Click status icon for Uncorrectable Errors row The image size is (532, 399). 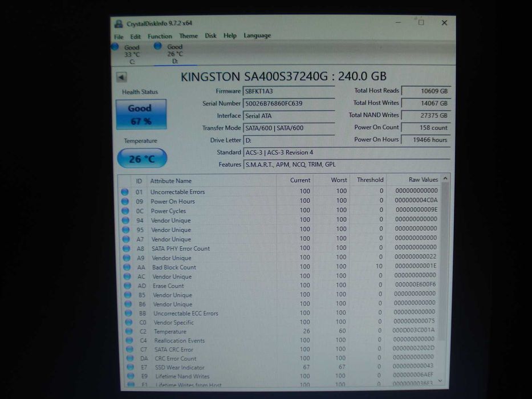(x=124, y=192)
